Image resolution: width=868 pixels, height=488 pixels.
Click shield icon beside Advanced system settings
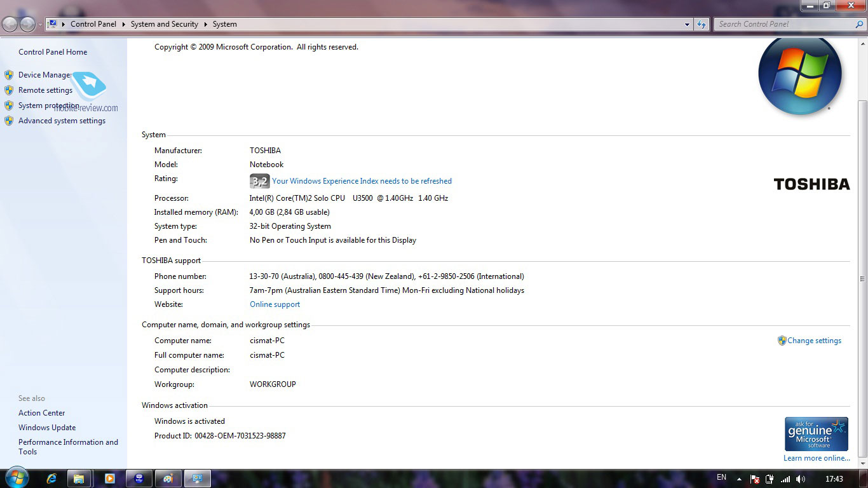click(9, 121)
